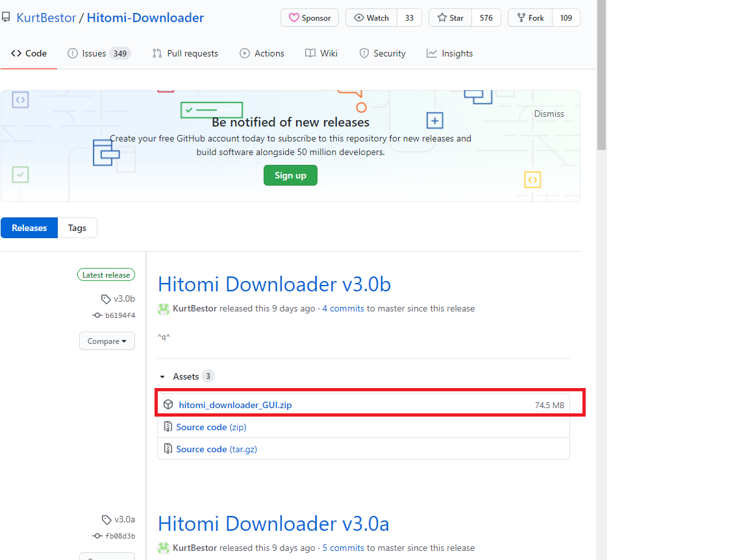Click KurtBestor avatar in v3.0a release

coord(164,548)
